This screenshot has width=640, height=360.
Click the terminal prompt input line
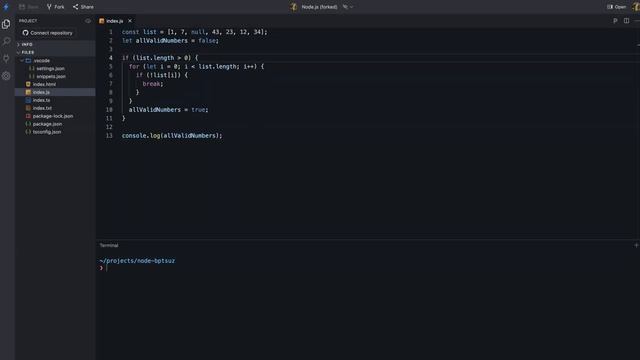(367, 268)
